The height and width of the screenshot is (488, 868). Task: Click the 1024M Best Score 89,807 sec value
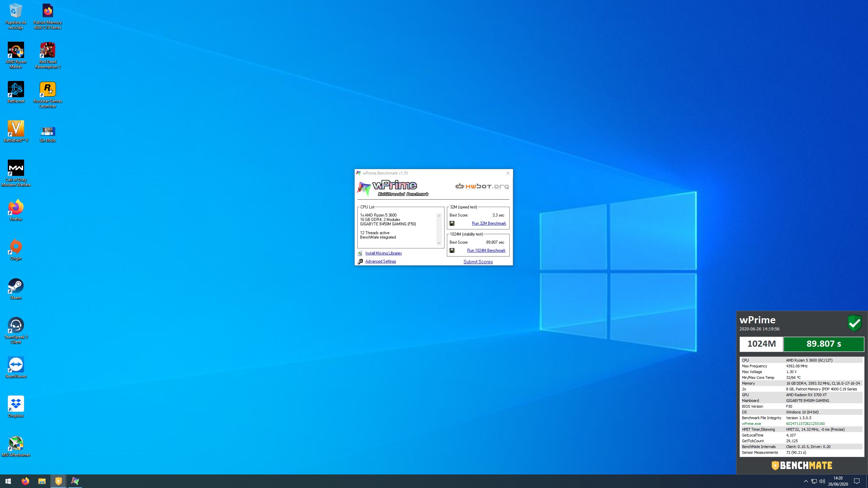click(495, 242)
